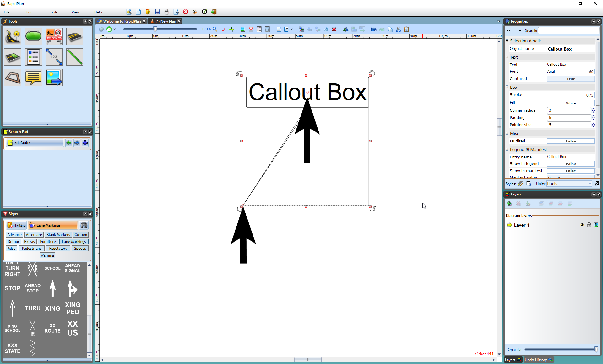Open the File menu

click(7, 12)
